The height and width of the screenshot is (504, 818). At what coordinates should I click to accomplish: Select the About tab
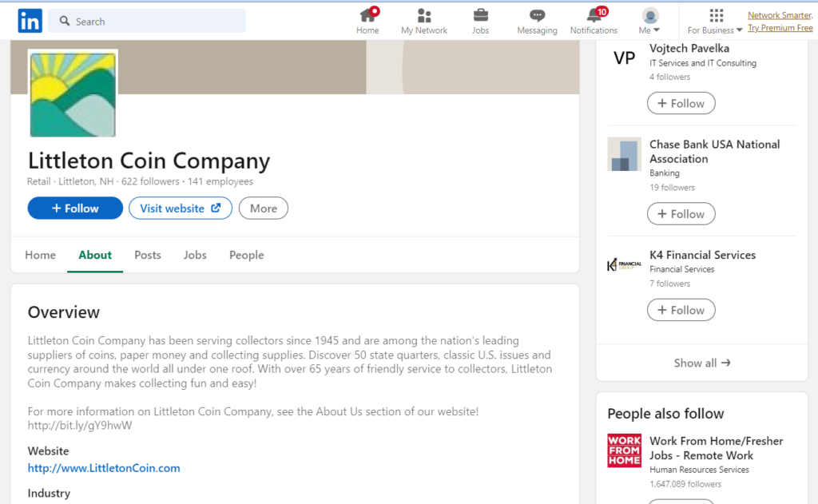(95, 255)
